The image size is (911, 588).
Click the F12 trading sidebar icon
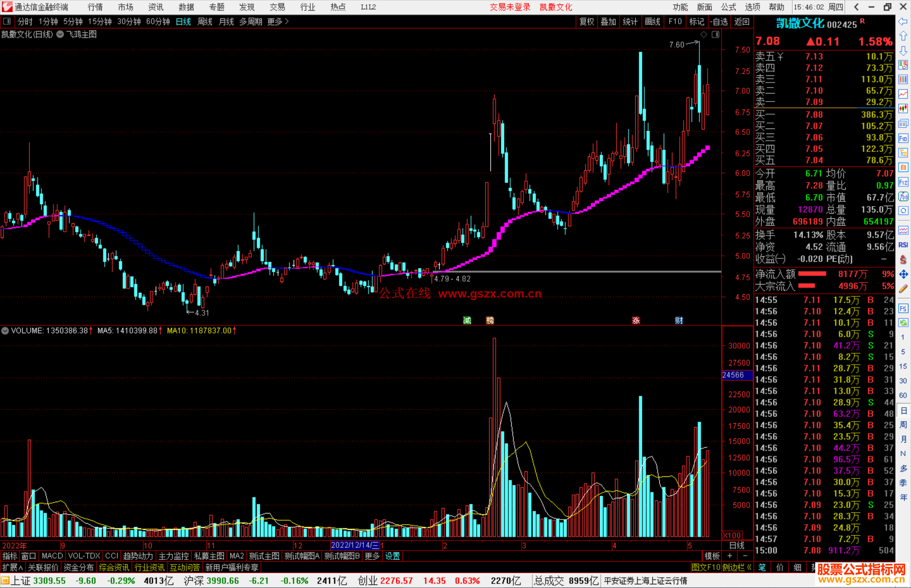(903, 182)
